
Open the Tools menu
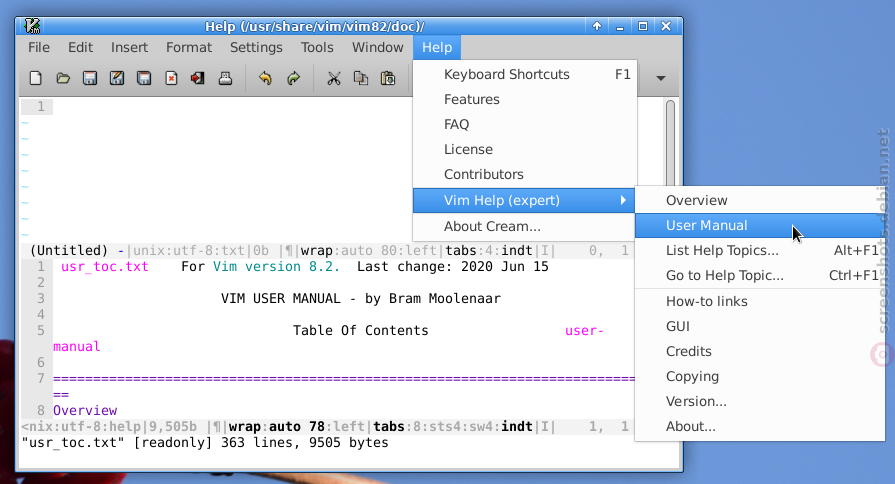pyautogui.click(x=317, y=47)
